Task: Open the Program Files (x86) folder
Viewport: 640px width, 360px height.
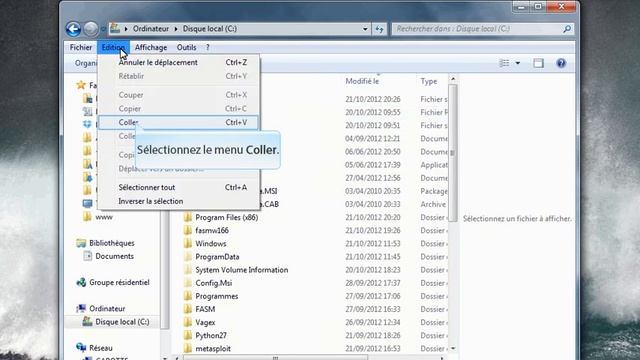Action: click(226, 218)
